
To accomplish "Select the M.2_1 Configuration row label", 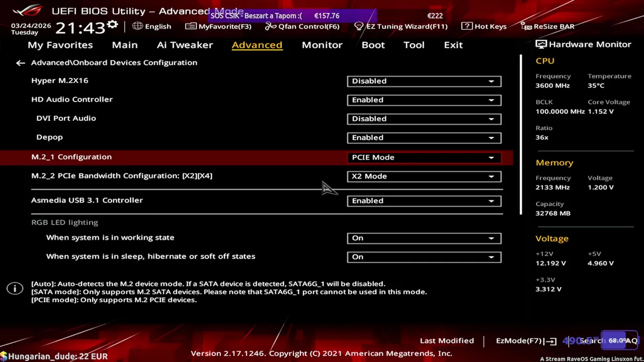I will (71, 157).
